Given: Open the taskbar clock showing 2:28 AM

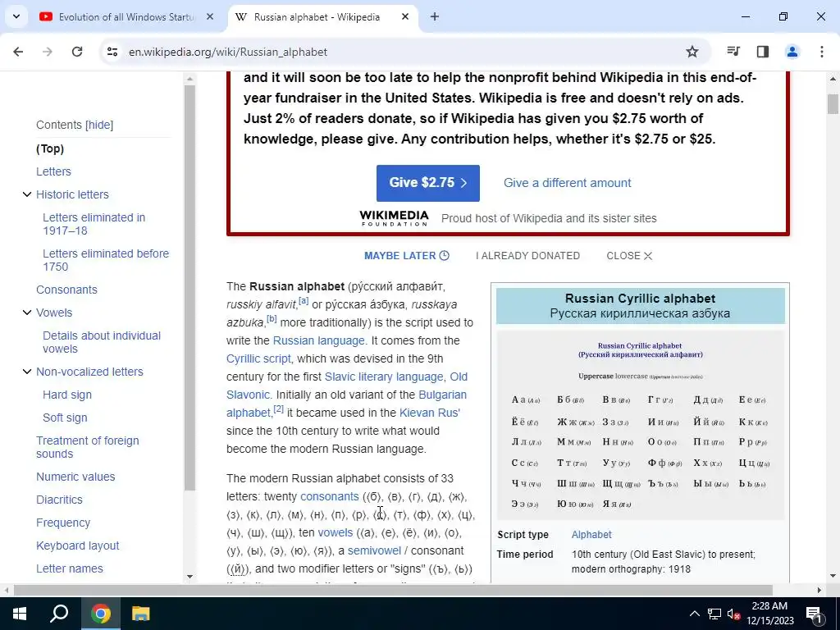Looking at the screenshot, I should (x=769, y=614).
